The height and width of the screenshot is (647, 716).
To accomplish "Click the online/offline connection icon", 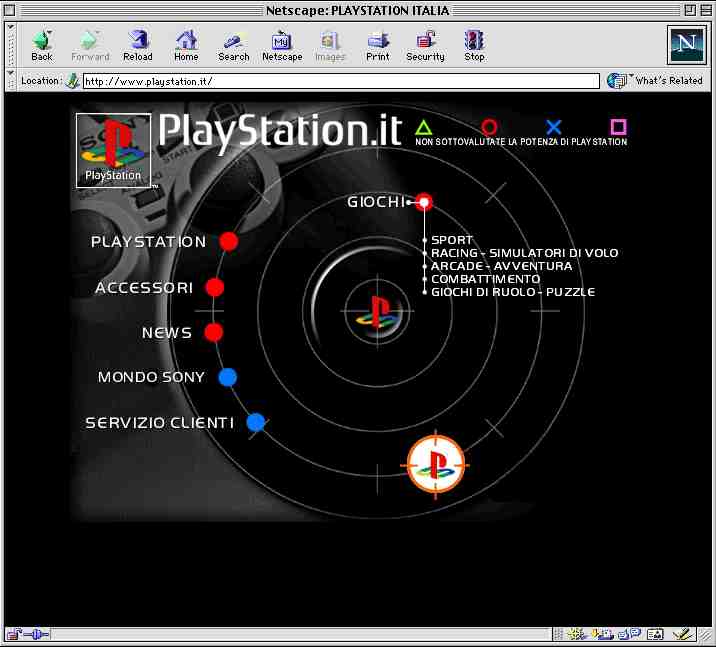I will (x=37, y=634).
